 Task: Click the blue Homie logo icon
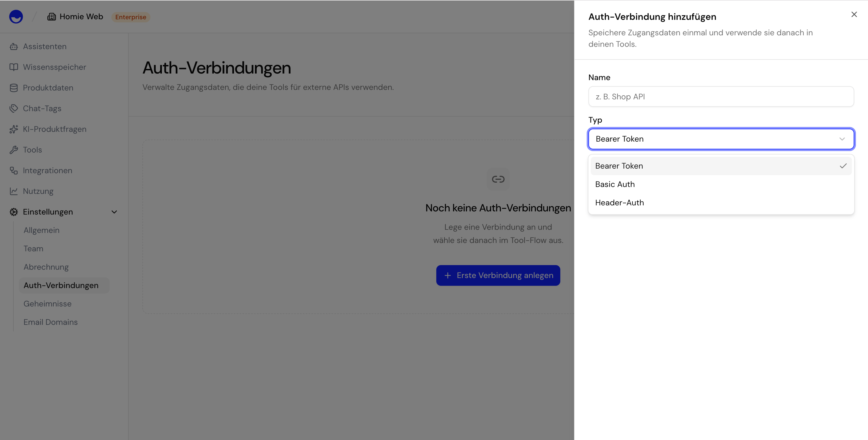click(16, 17)
